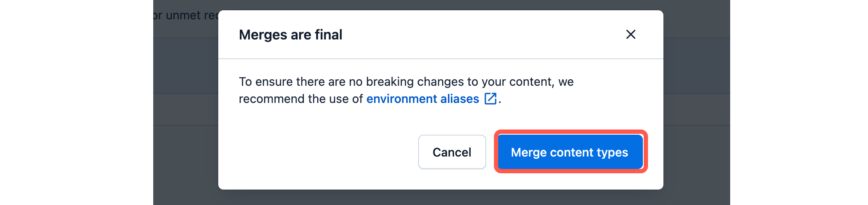Select the dialog title text
The height and width of the screenshot is (205, 868).
click(291, 35)
